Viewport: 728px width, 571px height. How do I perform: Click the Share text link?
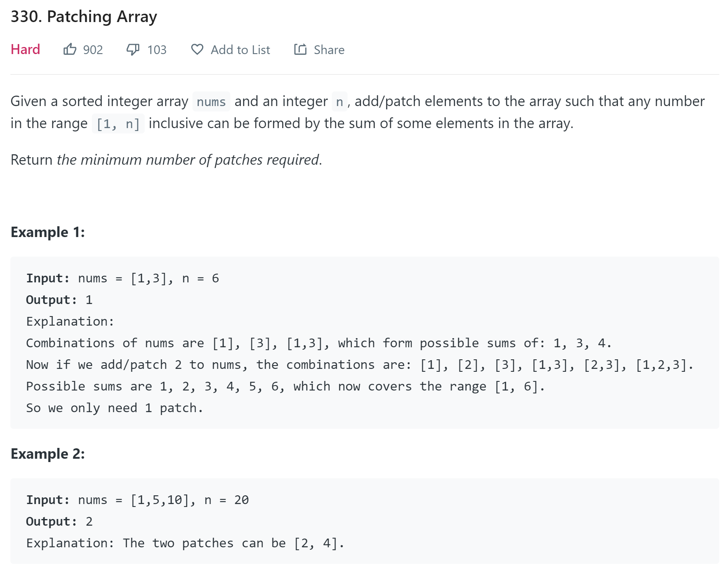click(329, 50)
